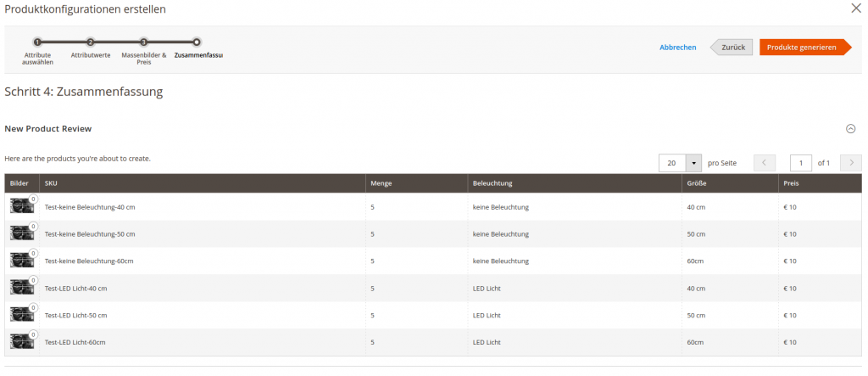
Task: Select thumbnail for Test-LED Licht-60cm
Action: coord(21,342)
